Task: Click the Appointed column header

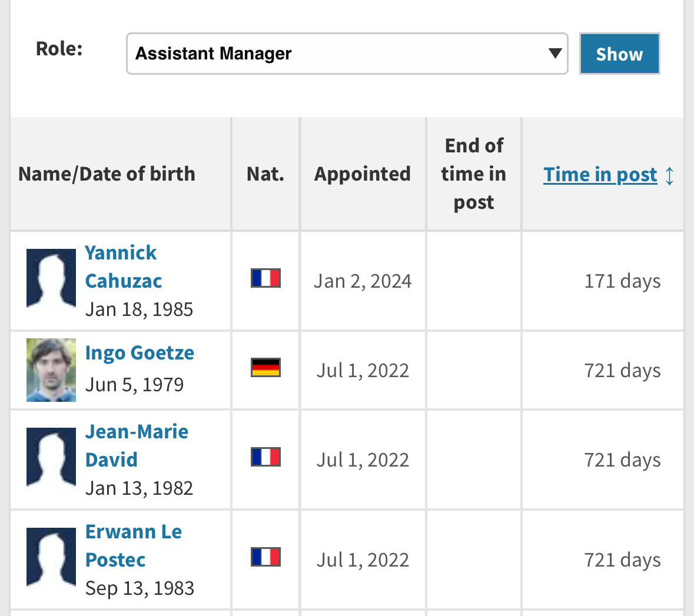Action: tap(363, 174)
